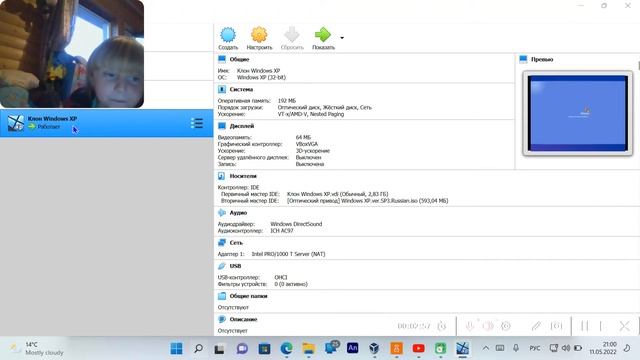Open the VirtualBox cube icon on taskbar

[374, 349]
